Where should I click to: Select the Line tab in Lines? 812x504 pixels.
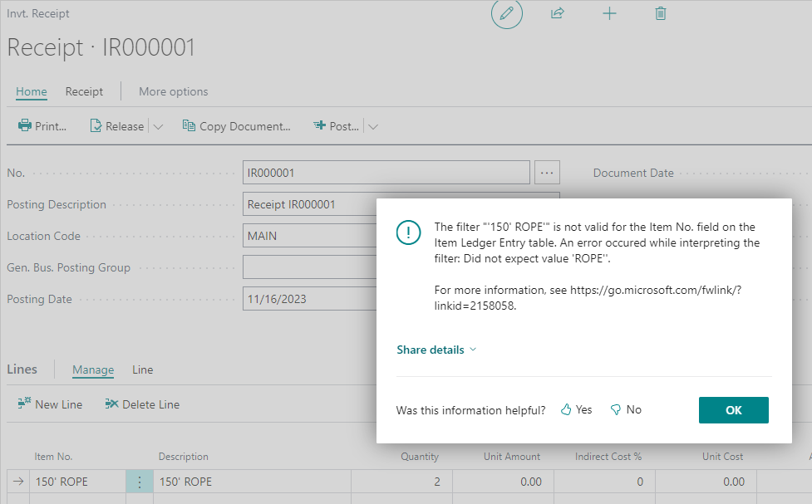click(142, 369)
